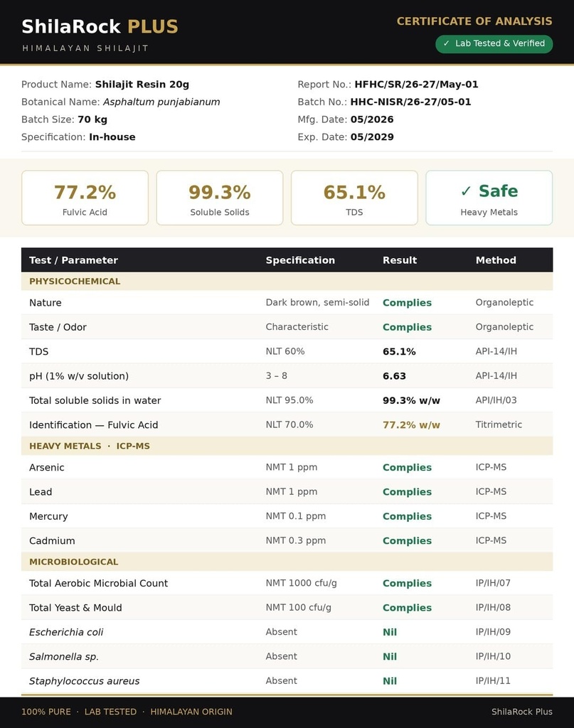Click the Titrimetric method cell
This screenshot has height=728, width=574.
click(x=499, y=425)
